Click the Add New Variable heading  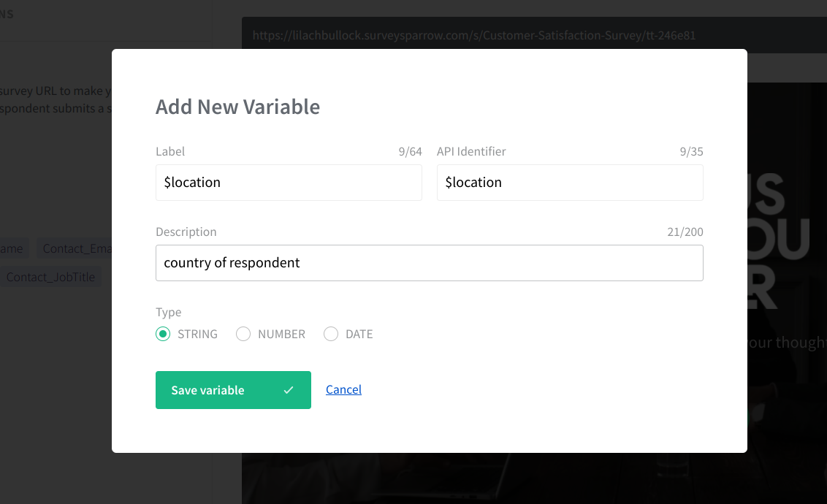pos(237,107)
